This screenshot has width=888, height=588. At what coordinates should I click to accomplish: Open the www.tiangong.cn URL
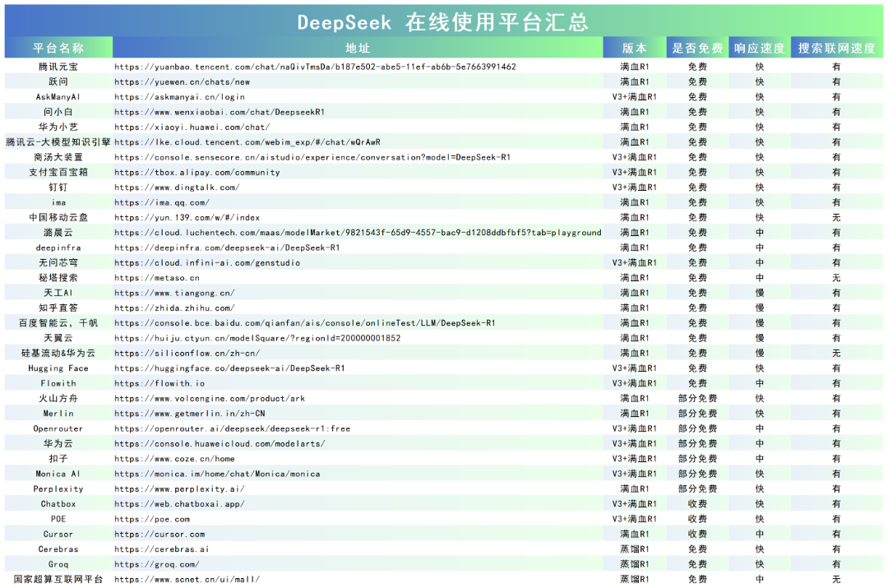tap(174, 293)
